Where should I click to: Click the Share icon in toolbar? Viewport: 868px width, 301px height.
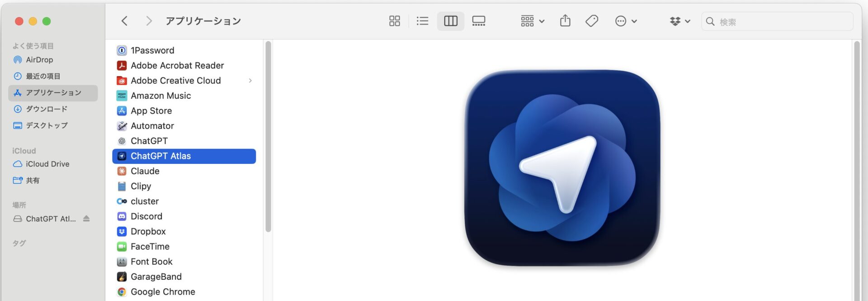(565, 21)
